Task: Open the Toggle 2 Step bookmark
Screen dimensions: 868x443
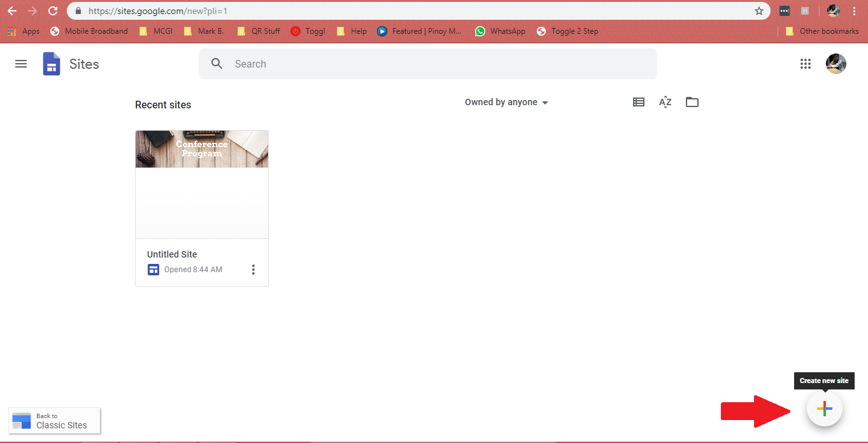Action: click(x=567, y=31)
